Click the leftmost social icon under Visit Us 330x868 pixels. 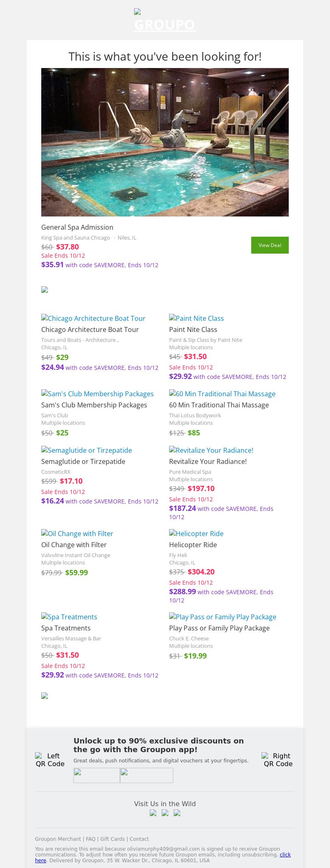tap(153, 813)
